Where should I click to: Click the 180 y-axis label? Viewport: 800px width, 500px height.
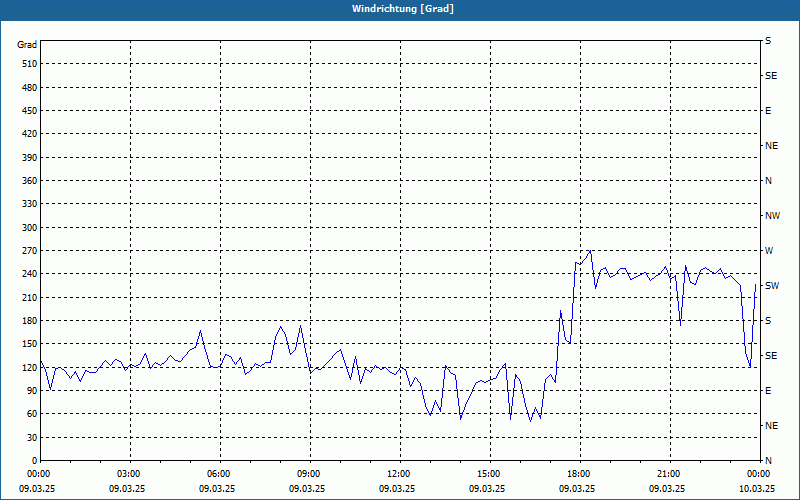coord(30,321)
